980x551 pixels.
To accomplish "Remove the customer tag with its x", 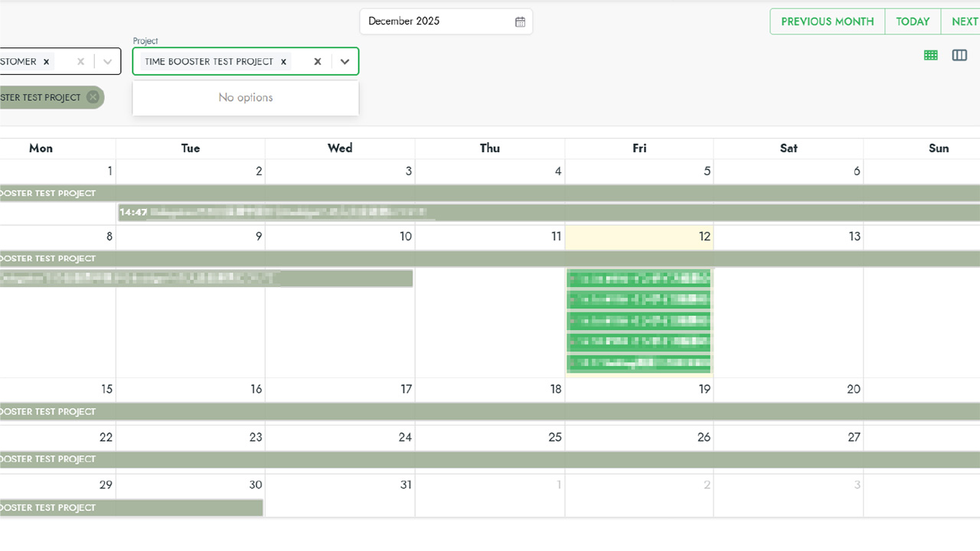I will [46, 62].
